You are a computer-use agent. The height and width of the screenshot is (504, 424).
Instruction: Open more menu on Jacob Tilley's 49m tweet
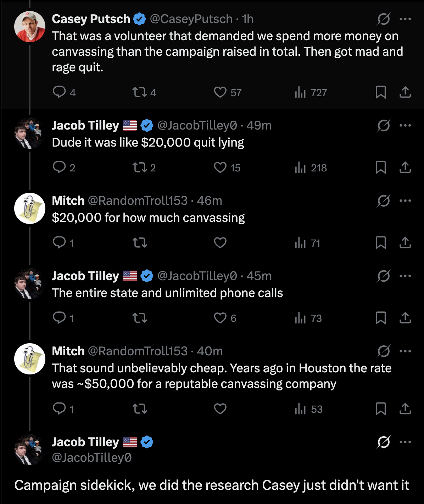click(405, 125)
